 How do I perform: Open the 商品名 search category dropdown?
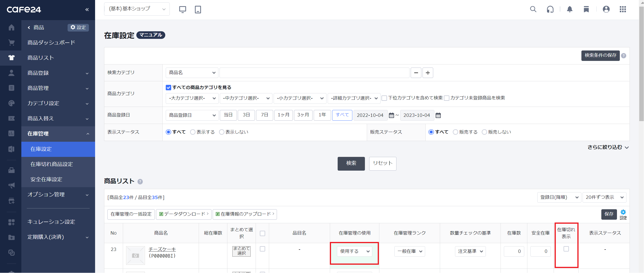point(192,73)
